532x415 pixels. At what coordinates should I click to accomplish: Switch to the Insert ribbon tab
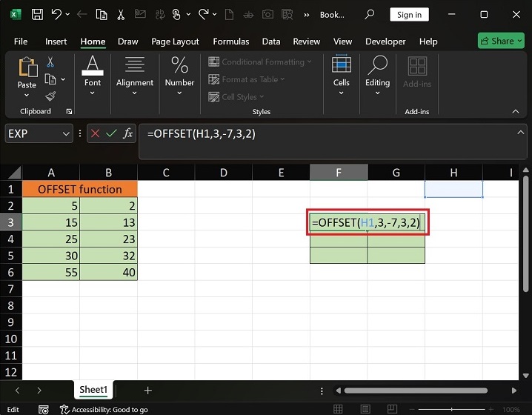point(56,41)
